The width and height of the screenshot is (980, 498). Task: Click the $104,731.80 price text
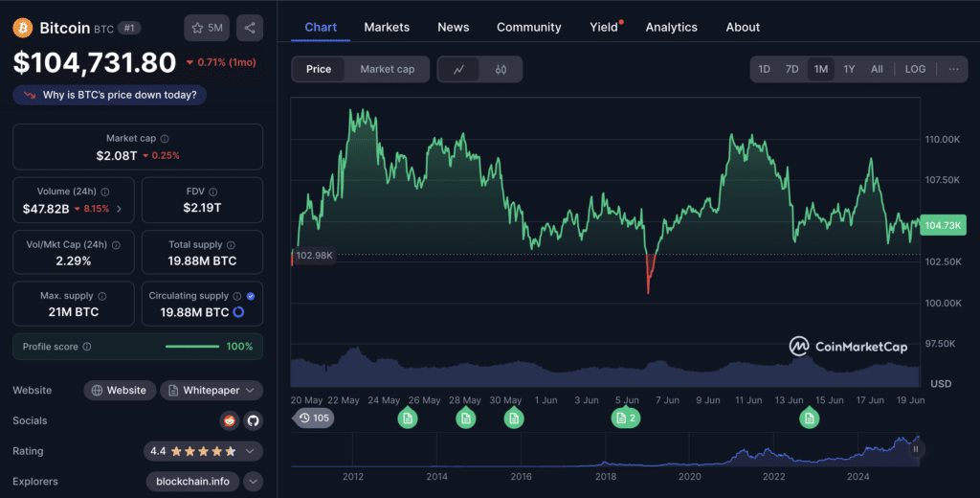pyautogui.click(x=95, y=62)
